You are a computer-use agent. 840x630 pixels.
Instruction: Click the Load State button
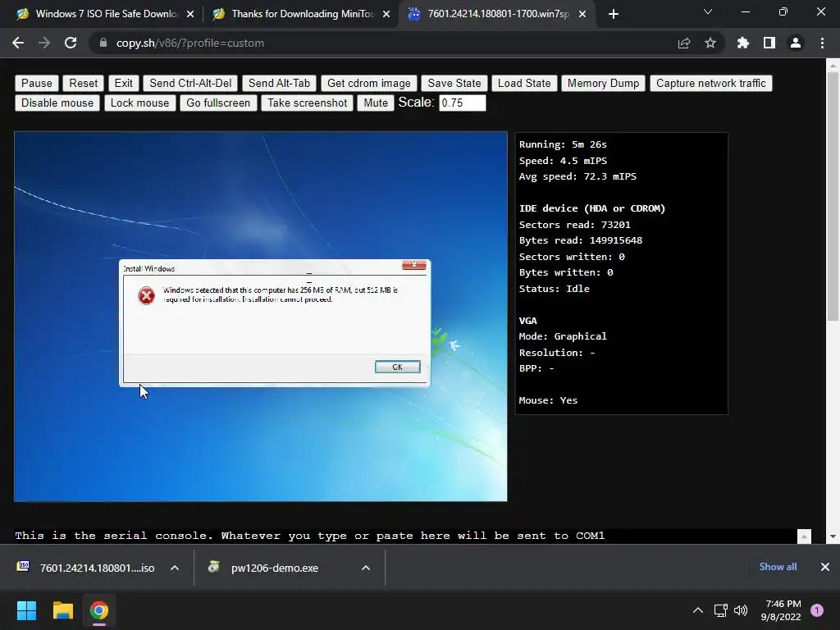coord(524,83)
